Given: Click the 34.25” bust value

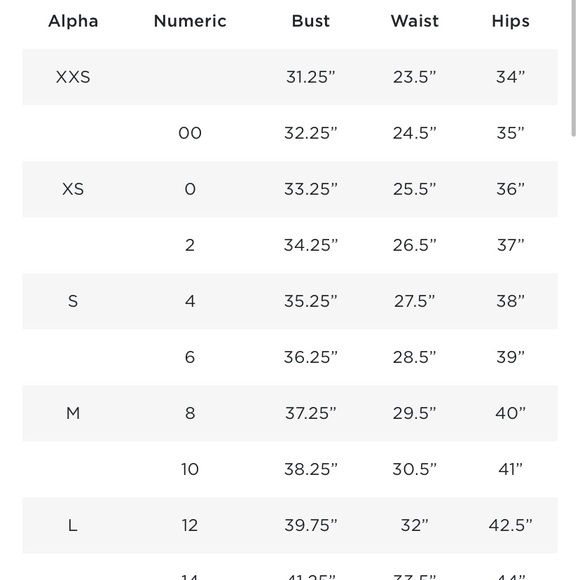Looking at the screenshot, I should 311,245.
